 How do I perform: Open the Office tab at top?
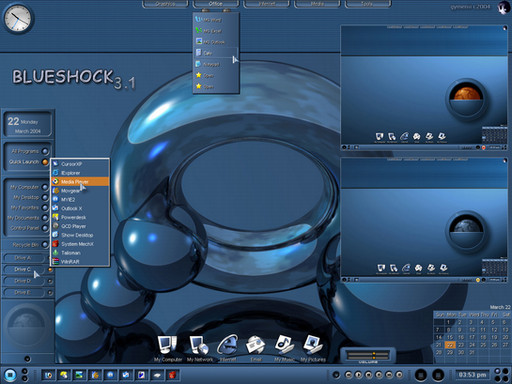point(216,4)
